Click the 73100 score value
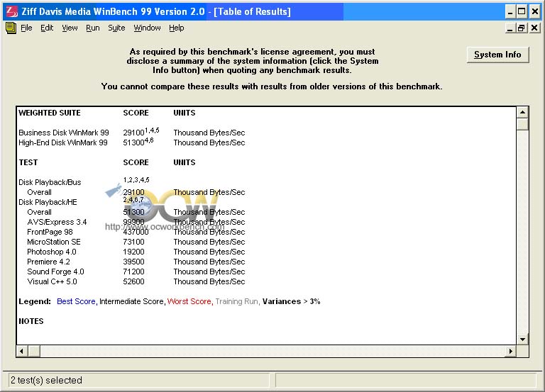The image size is (545, 392). point(134,242)
